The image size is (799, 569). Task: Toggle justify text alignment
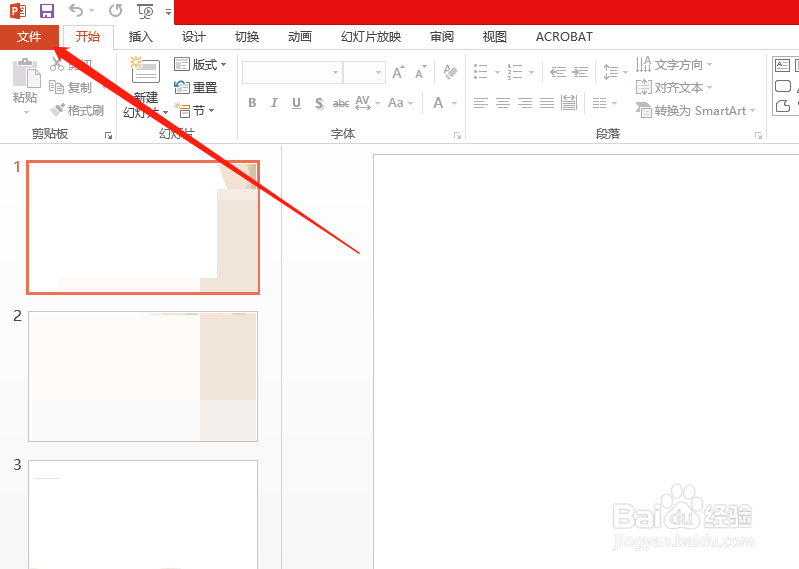click(x=547, y=103)
